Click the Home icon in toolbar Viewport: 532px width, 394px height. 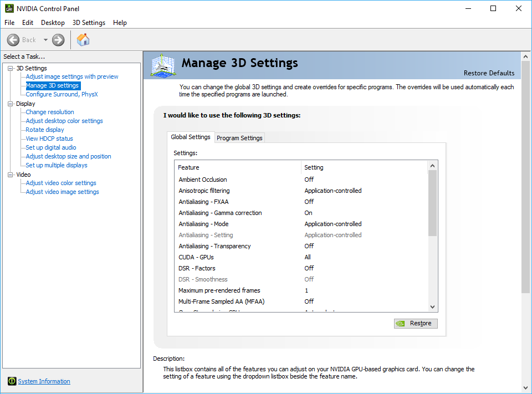[83, 40]
